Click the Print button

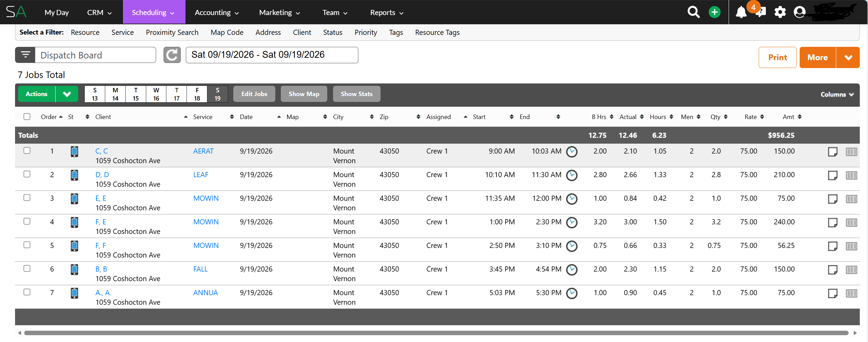tap(777, 57)
